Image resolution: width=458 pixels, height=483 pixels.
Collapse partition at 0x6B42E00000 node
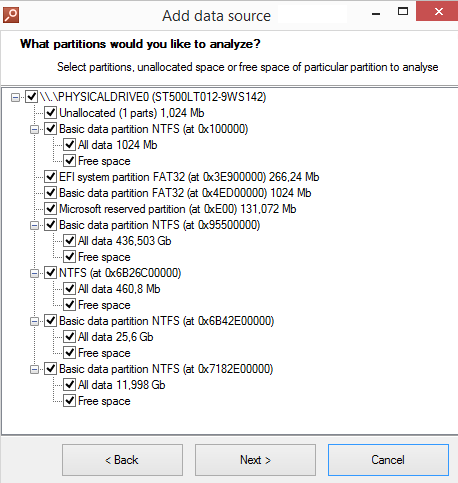[x=34, y=321]
